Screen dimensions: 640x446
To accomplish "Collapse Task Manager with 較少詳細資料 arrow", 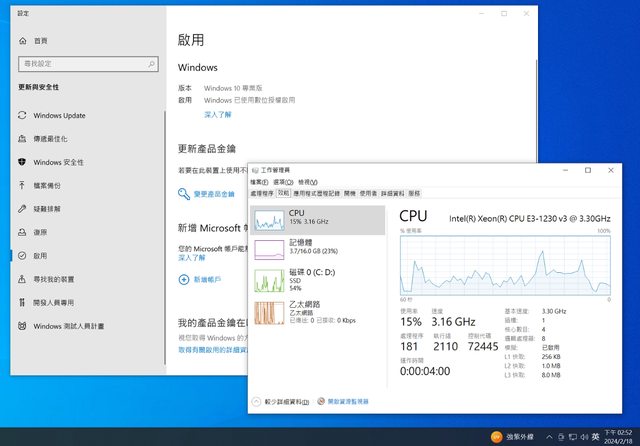I will click(x=256, y=402).
